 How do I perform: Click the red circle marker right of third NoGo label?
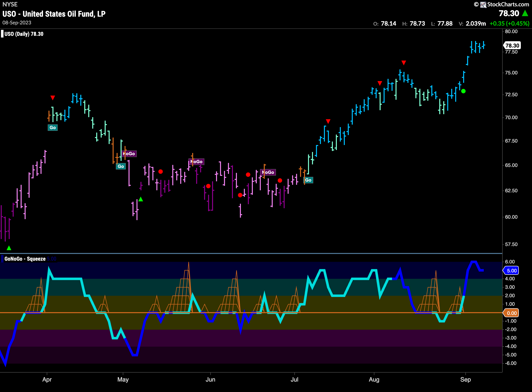coord(280,180)
